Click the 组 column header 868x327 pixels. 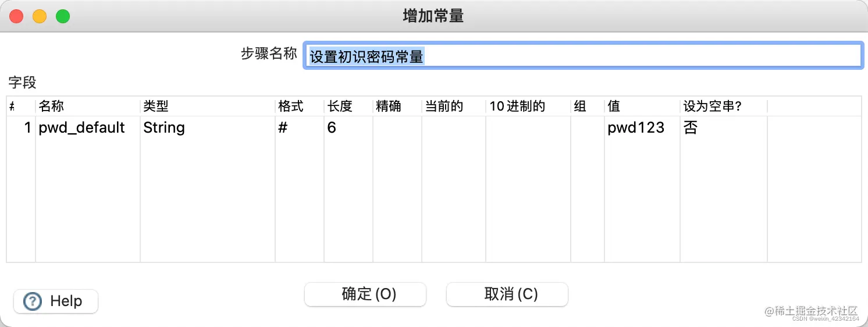pyautogui.click(x=588, y=106)
